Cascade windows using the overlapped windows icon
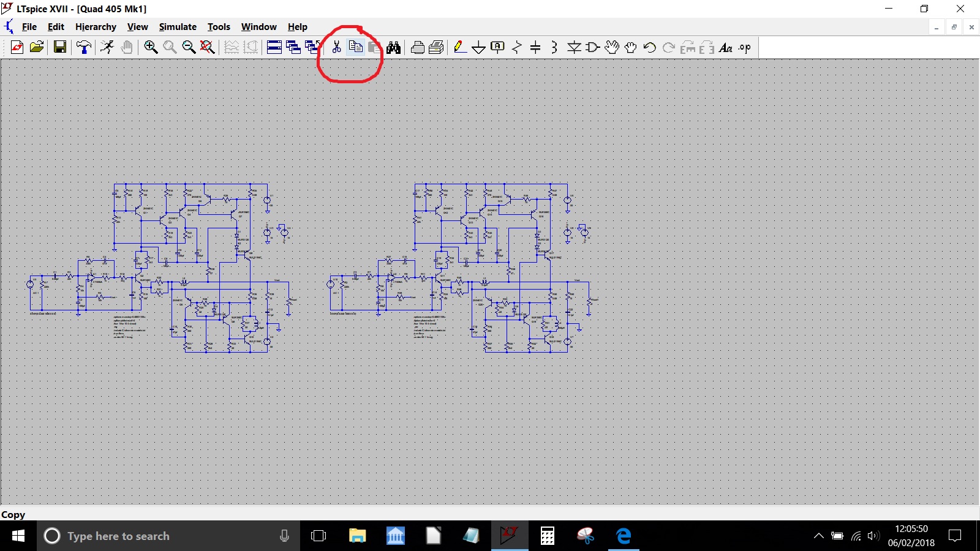980x551 pixels. click(x=293, y=47)
